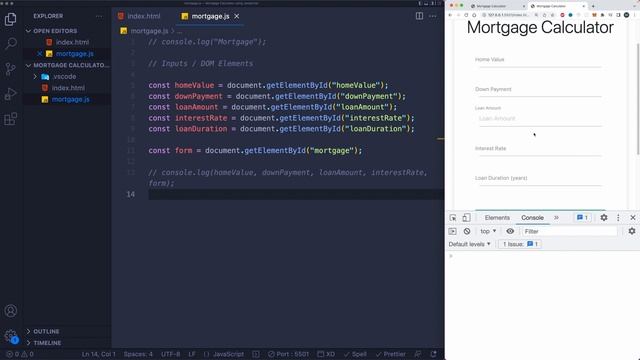Toggle DevTools device toolbar
The image size is (640, 360).
pos(466,218)
